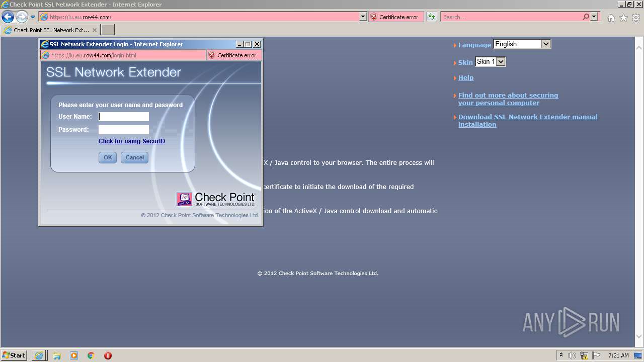This screenshot has width=644, height=362.
Task: Click Internet Explorer taskbar icon
Action: tap(39, 355)
